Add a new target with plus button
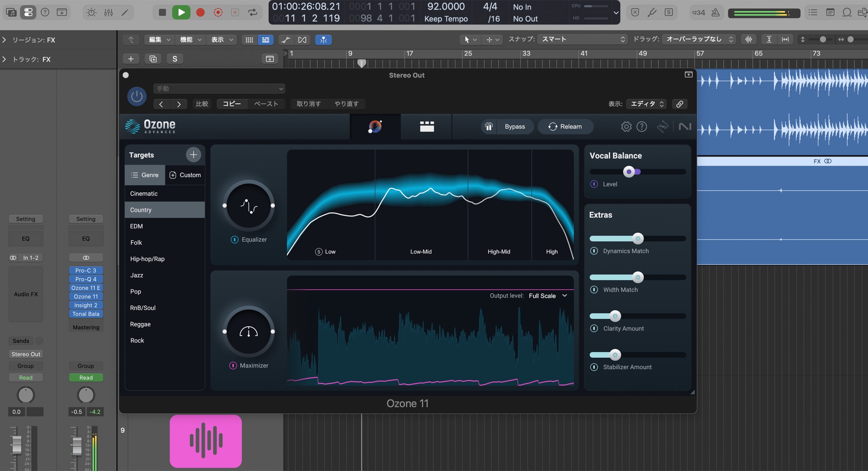The width and height of the screenshot is (868, 471). tap(194, 155)
